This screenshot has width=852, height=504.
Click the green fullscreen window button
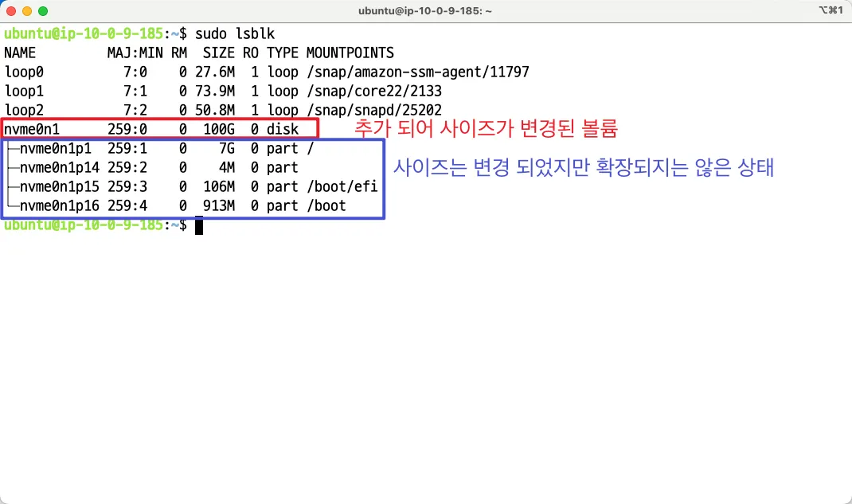[43, 11]
